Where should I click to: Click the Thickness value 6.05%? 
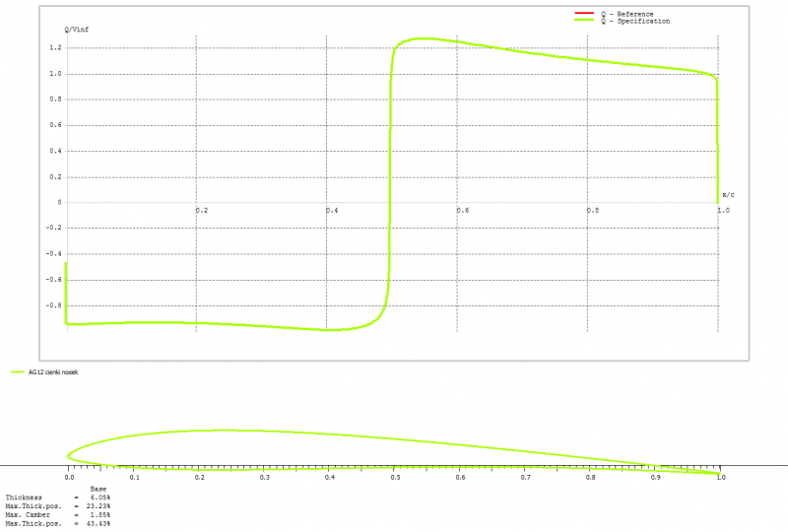[99, 499]
